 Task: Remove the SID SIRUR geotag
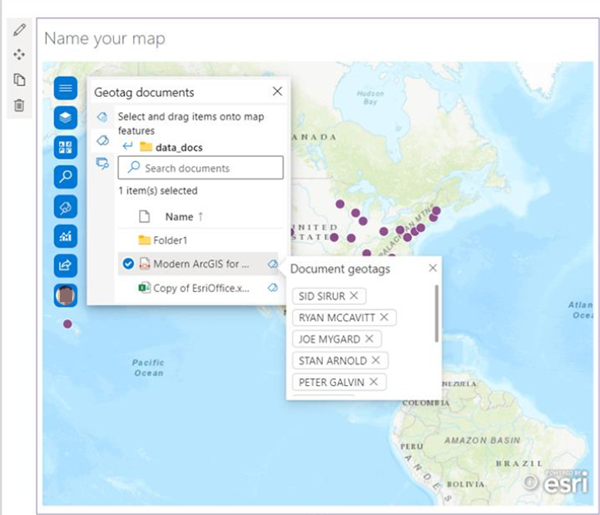click(354, 296)
